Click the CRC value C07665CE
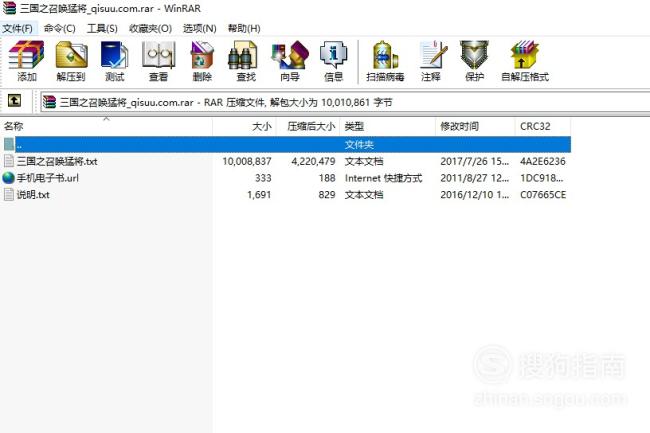Image resolution: width=650 pixels, height=433 pixels. (x=543, y=195)
